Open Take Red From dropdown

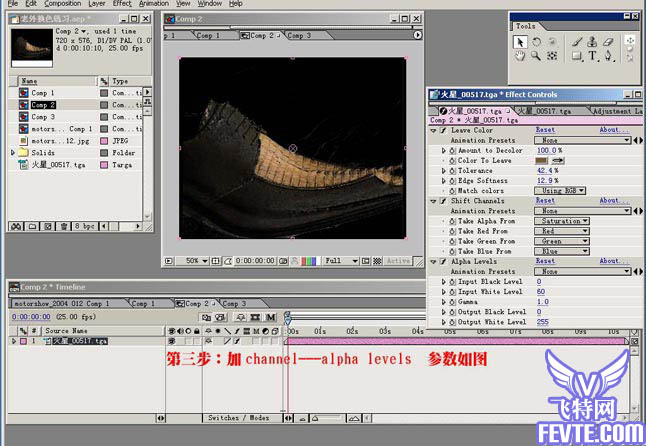click(x=562, y=231)
